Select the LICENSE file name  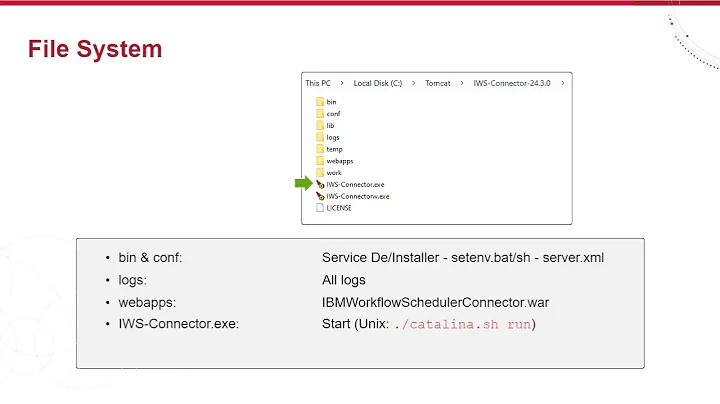click(339, 208)
